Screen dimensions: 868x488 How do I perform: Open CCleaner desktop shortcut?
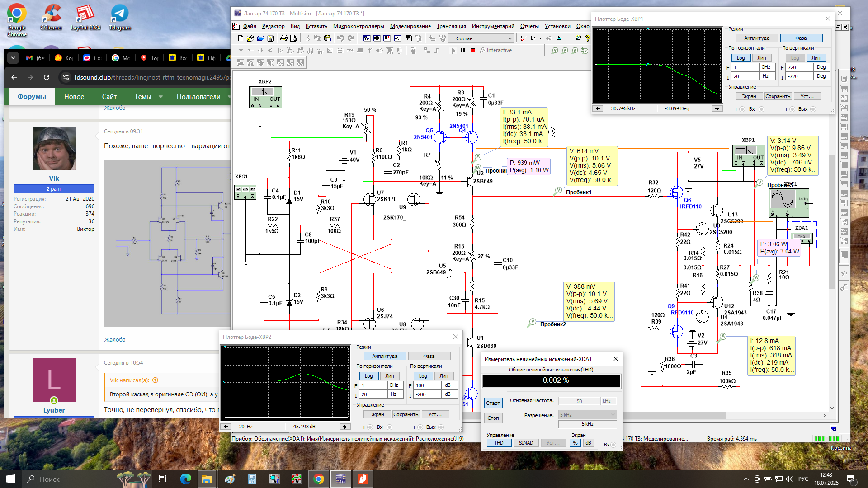coord(51,17)
